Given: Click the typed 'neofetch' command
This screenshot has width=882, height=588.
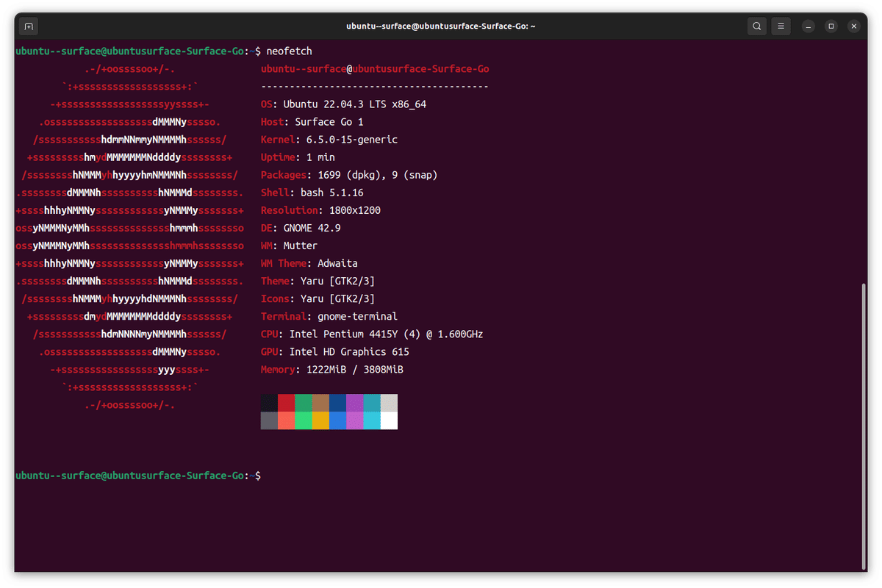Looking at the screenshot, I should (289, 51).
